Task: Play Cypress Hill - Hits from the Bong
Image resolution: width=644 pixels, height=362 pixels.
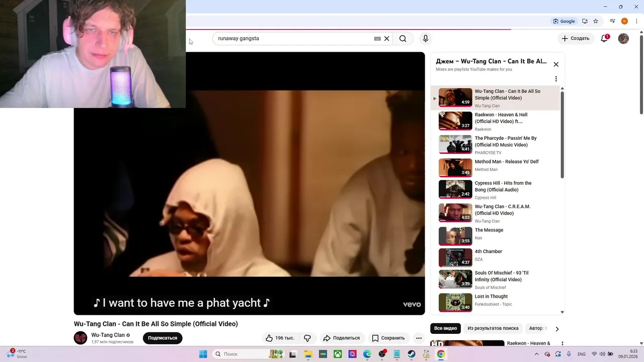Action: point(496,190)
